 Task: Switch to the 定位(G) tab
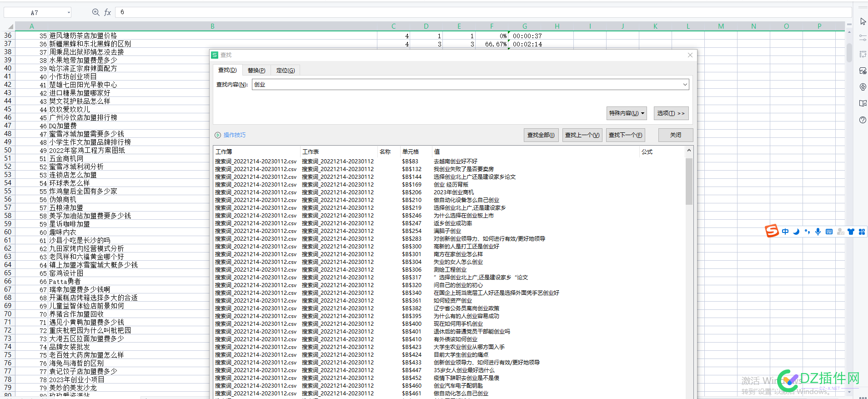click(x=286, y=70)
